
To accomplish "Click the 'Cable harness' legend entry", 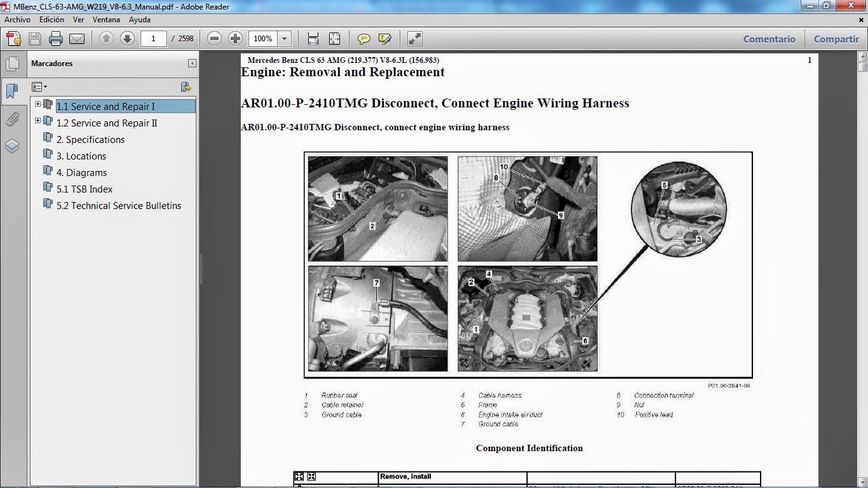I will pos(500,395).
